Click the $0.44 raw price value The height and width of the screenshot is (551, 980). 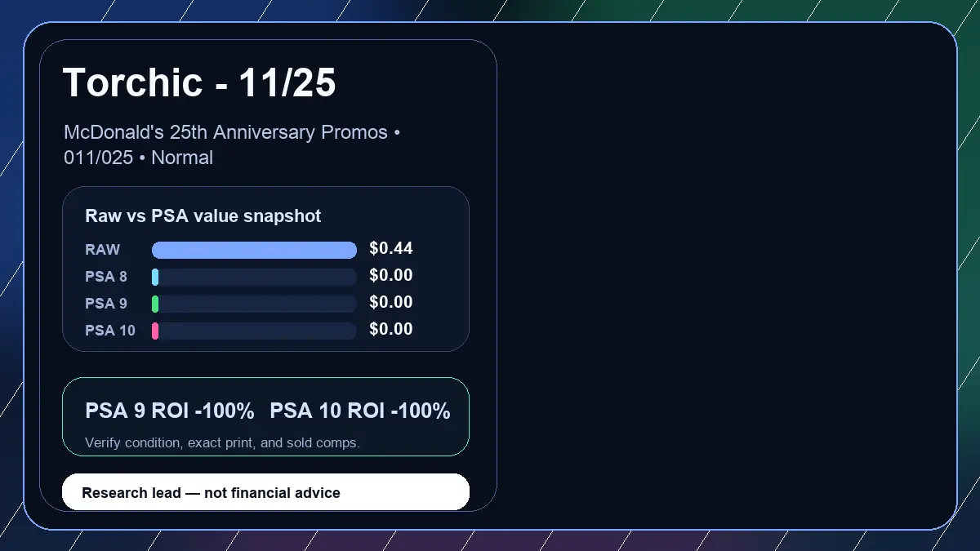pos(391,248)
